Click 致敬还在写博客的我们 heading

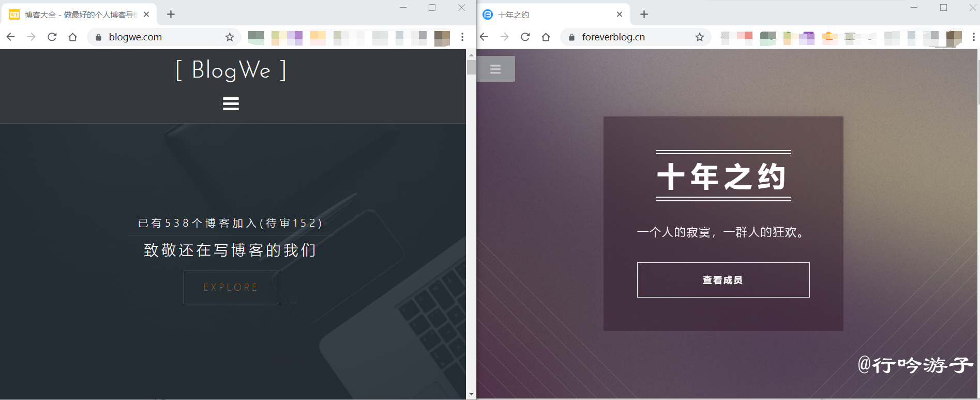click(230, 250)
